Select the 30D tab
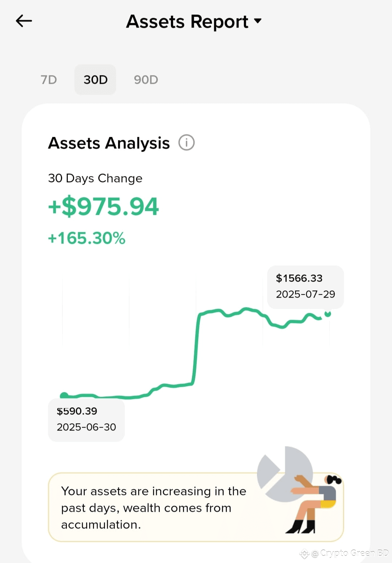392x563 pixels. coord(95,79)
